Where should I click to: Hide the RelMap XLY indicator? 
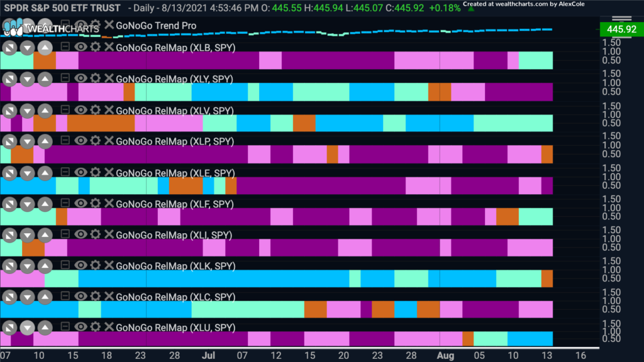80,78
